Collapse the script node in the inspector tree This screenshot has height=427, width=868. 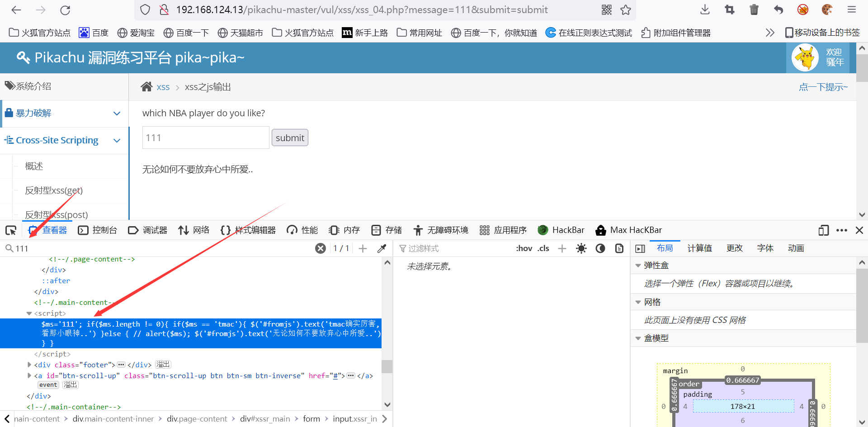[x=30, y=313]
